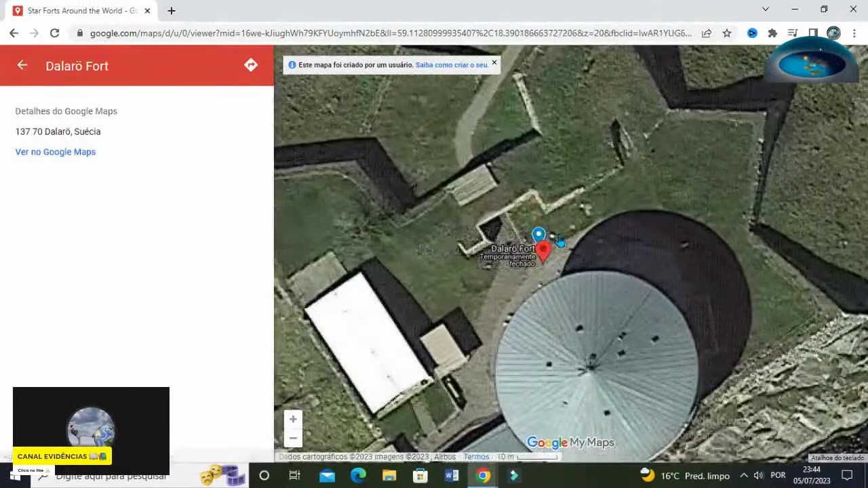Toggle Chrome side panel
This screenshot has height=488, width=868.
point(813,33)
